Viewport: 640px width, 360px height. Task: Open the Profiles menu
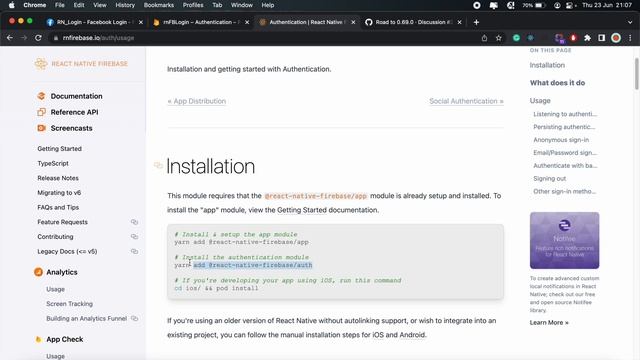[x=193, y=5]
